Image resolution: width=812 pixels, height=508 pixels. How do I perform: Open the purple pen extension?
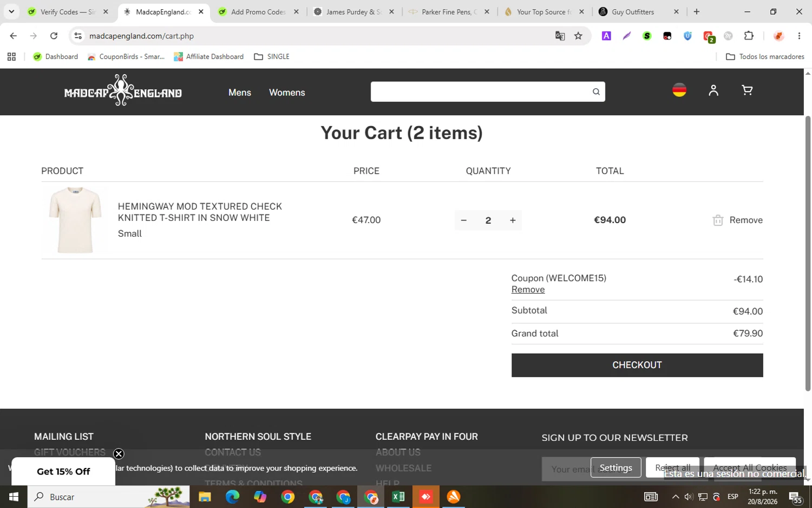point(627,36)
